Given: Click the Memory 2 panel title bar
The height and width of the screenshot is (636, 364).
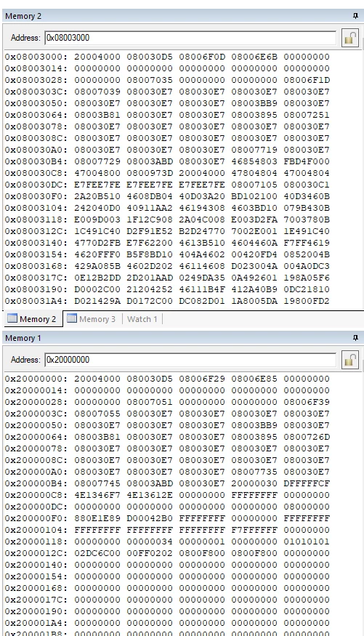Looking at the screenshot, I should coord(182,16).
